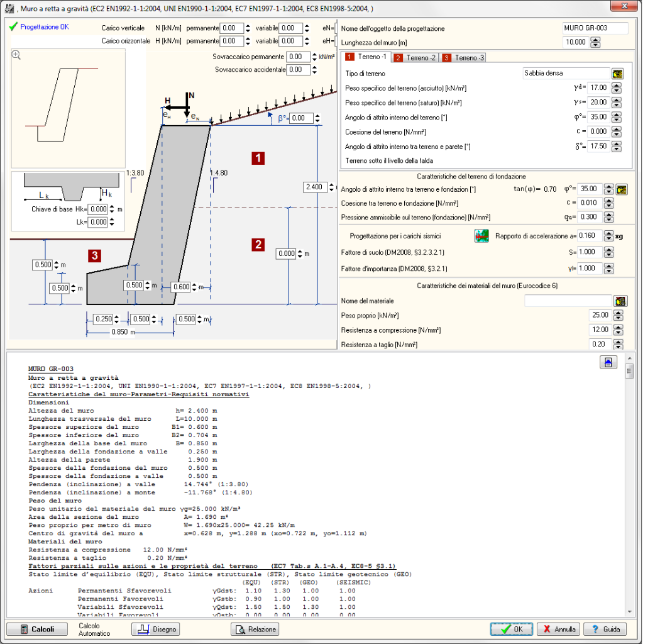Screen dimensions: 660x644
Task: Click the Nome dell'oggetto field containing MURO GR-003
Action: 595,28
